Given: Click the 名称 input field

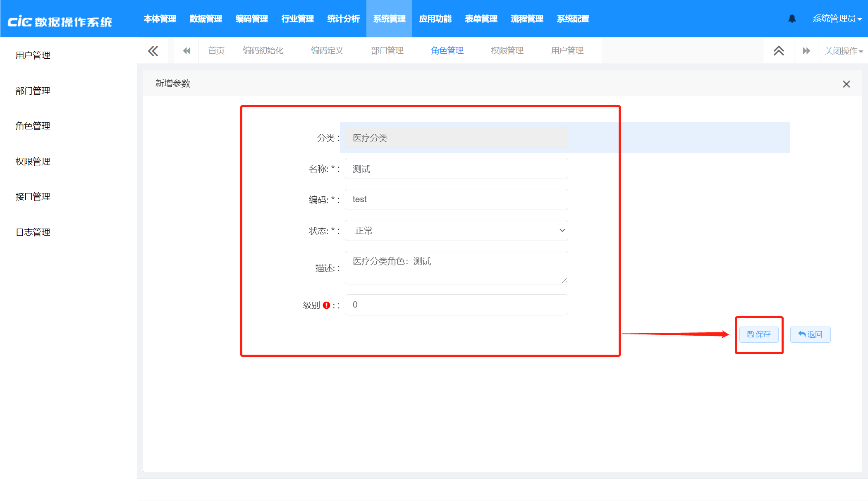Looking at the screenshot, I should 456,169.
